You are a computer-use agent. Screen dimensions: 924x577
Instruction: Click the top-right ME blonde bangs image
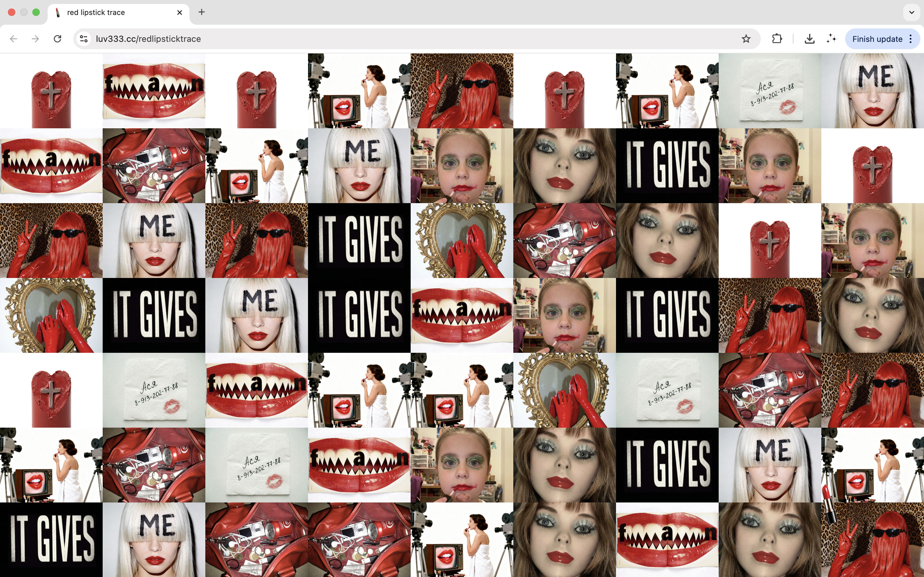tap(872, 91)
